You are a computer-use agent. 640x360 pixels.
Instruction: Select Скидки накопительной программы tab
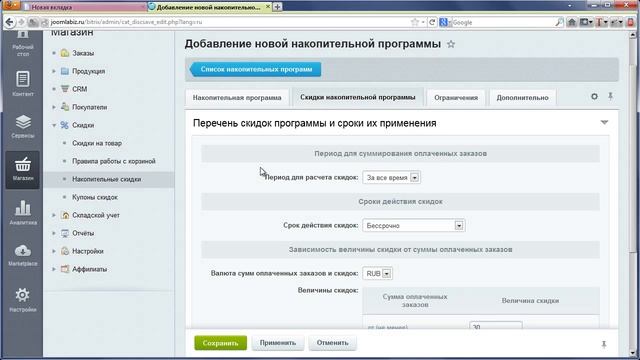click(358, 98)
